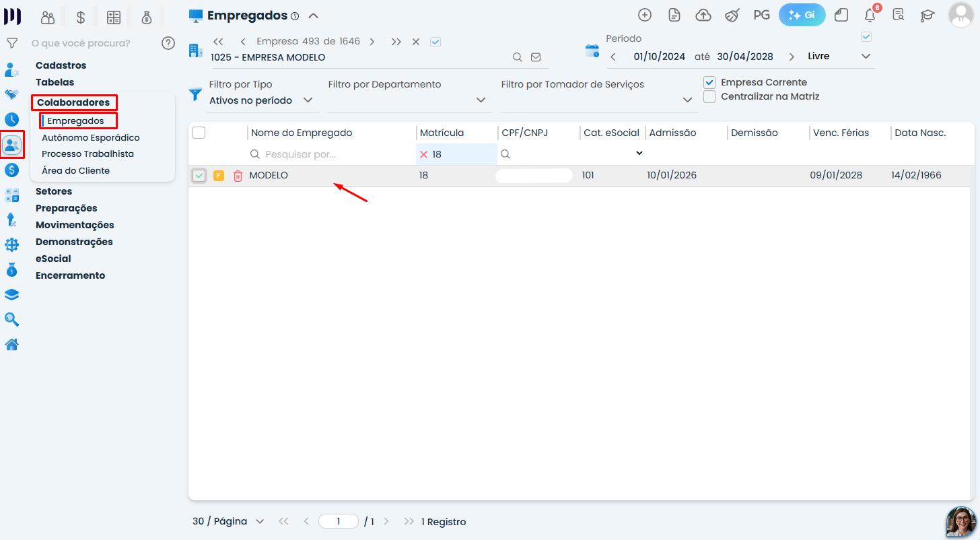
Task: Open the 30 / Página size dropdown
Action: point(228,521)
